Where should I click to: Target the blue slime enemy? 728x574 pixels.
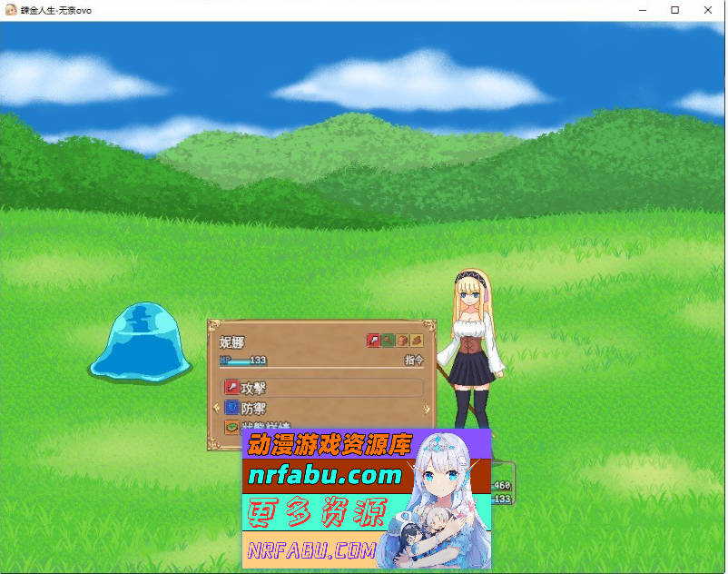[x=141, y=341]
